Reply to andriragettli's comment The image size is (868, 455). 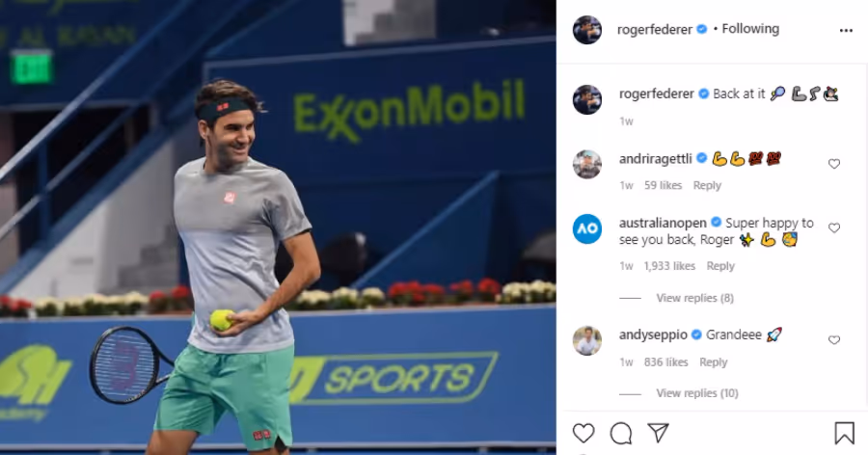[707, 185]
